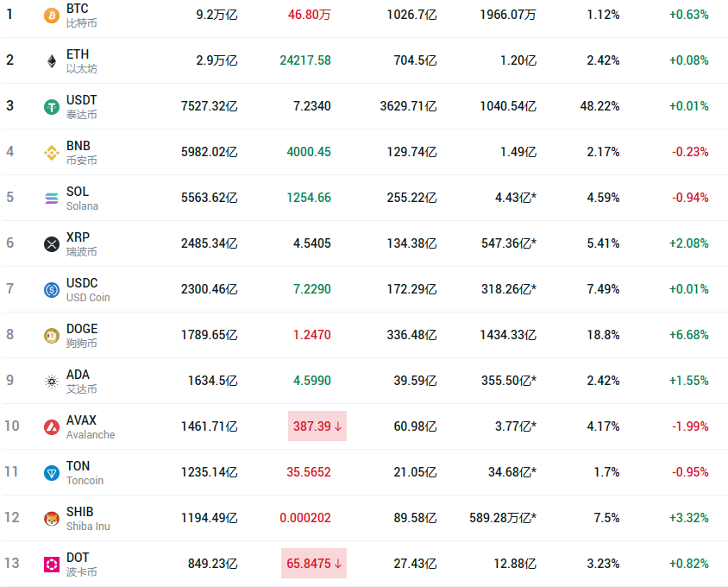Click the pink Polkadot DOT icon
This screenshot has width=728, height=587.
click(x=52, y=564)
